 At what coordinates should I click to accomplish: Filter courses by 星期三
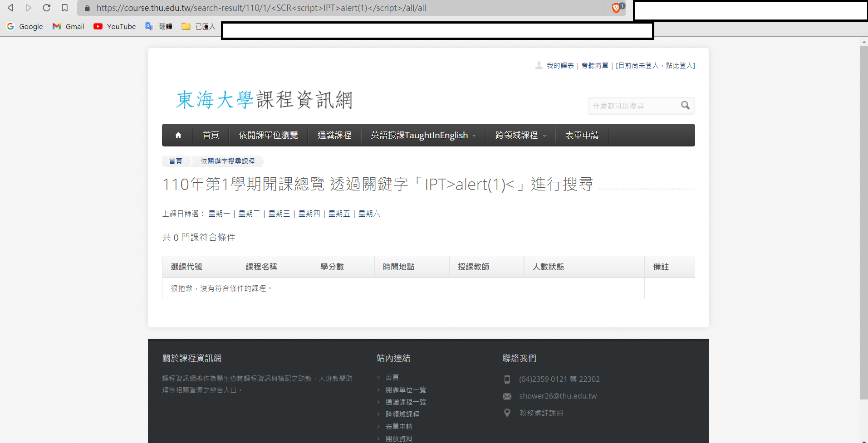(279, 214)
